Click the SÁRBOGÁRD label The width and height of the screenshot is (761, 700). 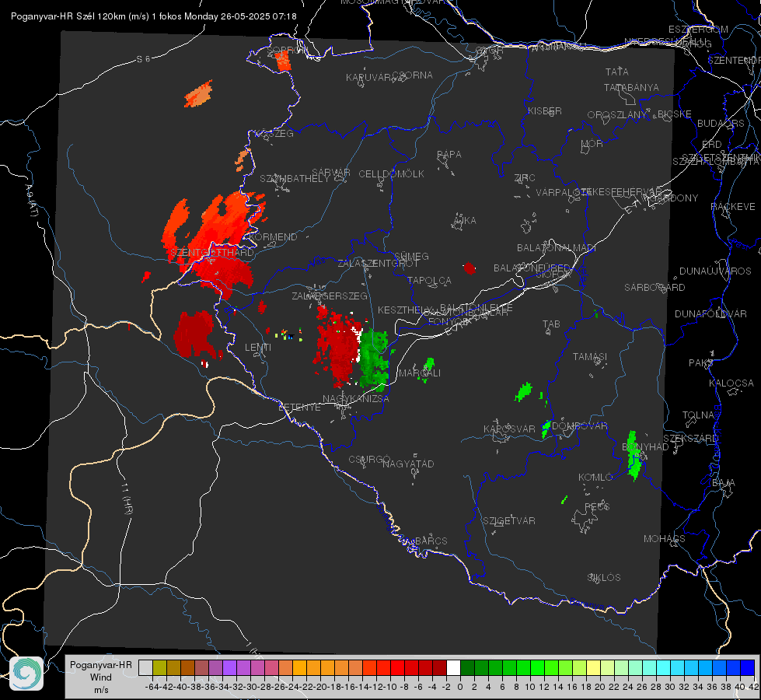(x=655, y=288)
